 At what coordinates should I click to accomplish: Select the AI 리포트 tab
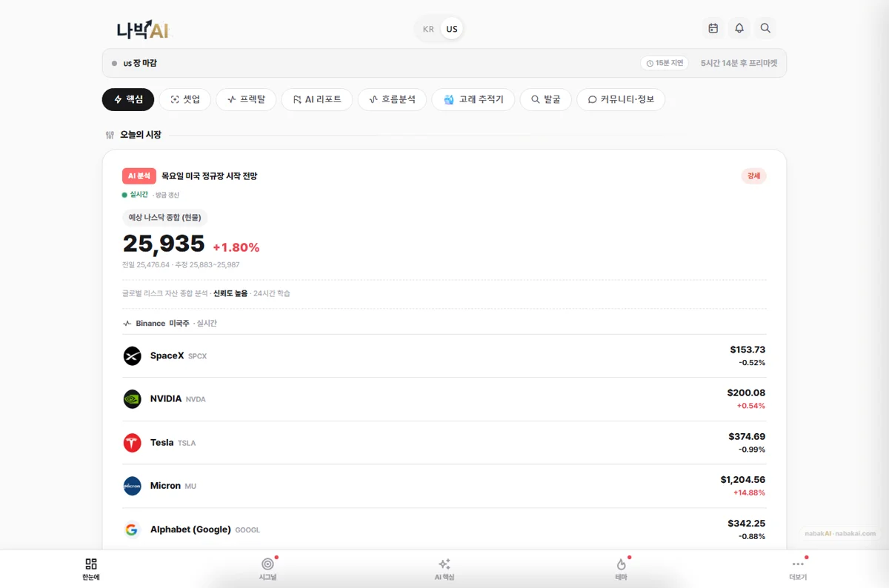click(317, 99)
